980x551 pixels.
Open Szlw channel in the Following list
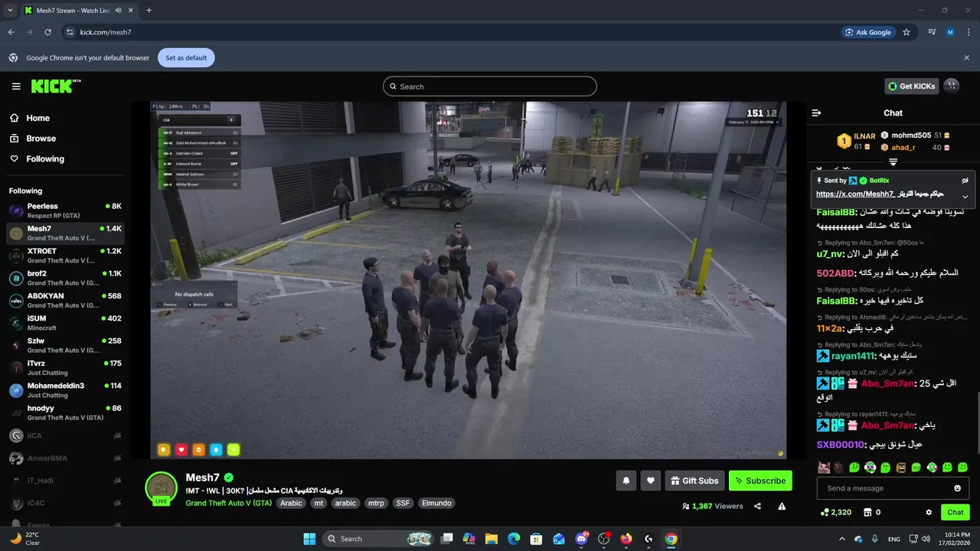point(65,345)
